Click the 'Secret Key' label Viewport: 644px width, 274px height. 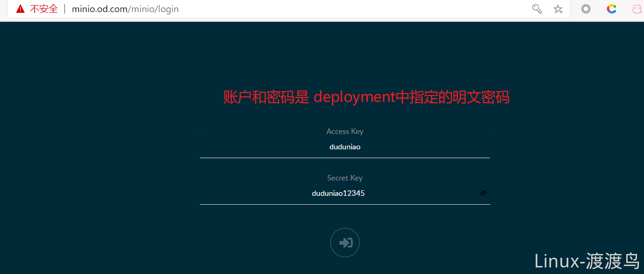click(x=345, y=178)
